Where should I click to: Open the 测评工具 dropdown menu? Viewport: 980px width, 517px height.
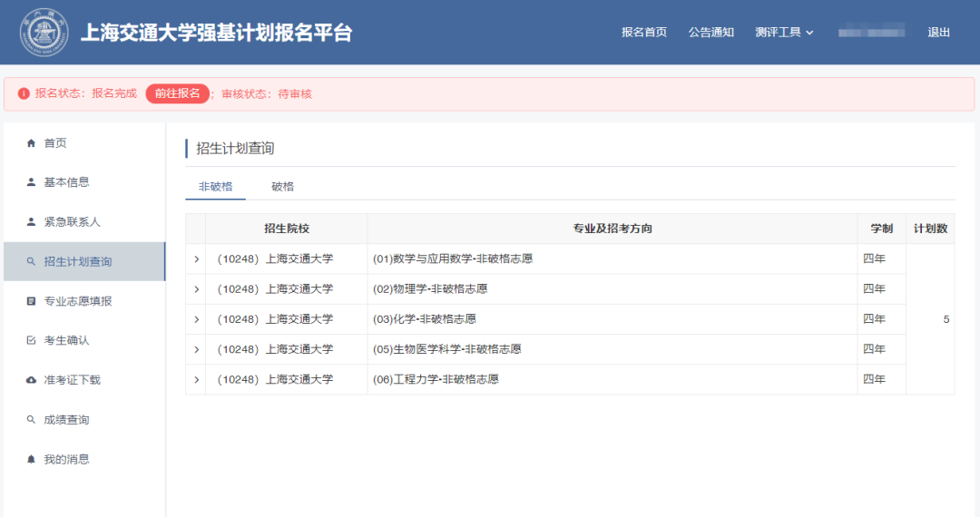[x=784, y=33]
